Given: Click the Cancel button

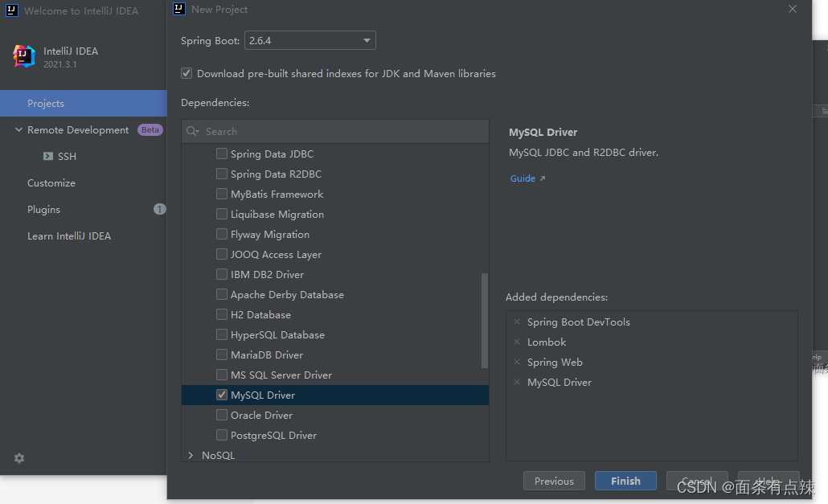Looking at the screenshot, I should (697, 481).
